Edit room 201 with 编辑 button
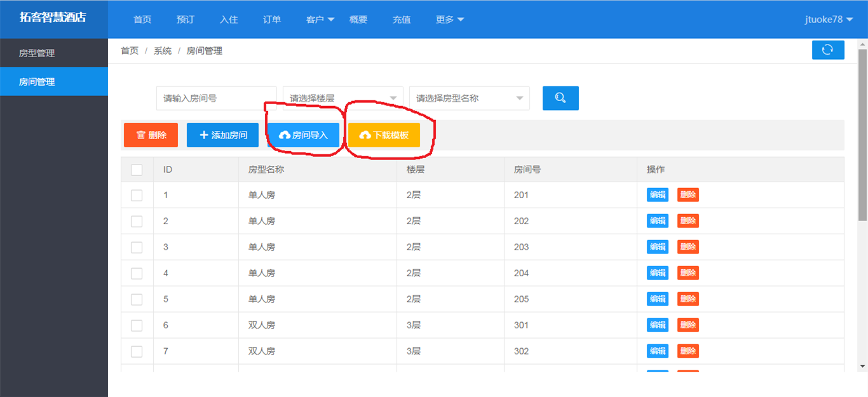This screenshot has width=868, height=397. [x=658, y=195]
